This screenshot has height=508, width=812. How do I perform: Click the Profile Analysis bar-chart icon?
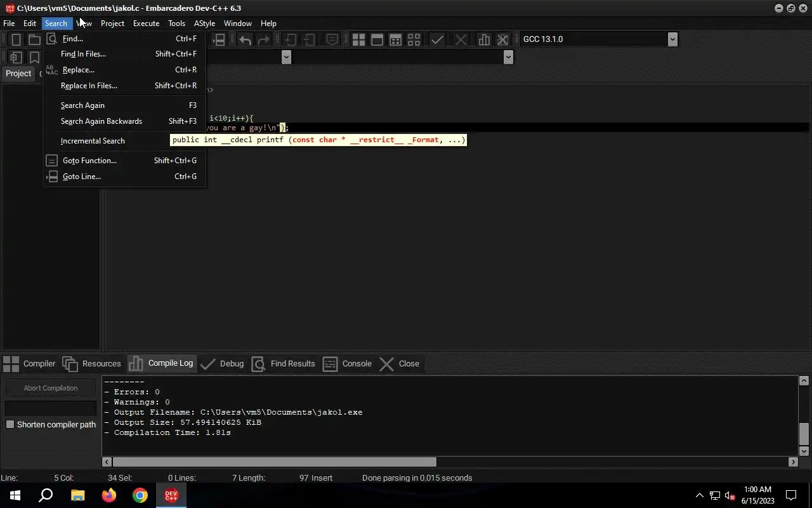click(x=484, y=39)
